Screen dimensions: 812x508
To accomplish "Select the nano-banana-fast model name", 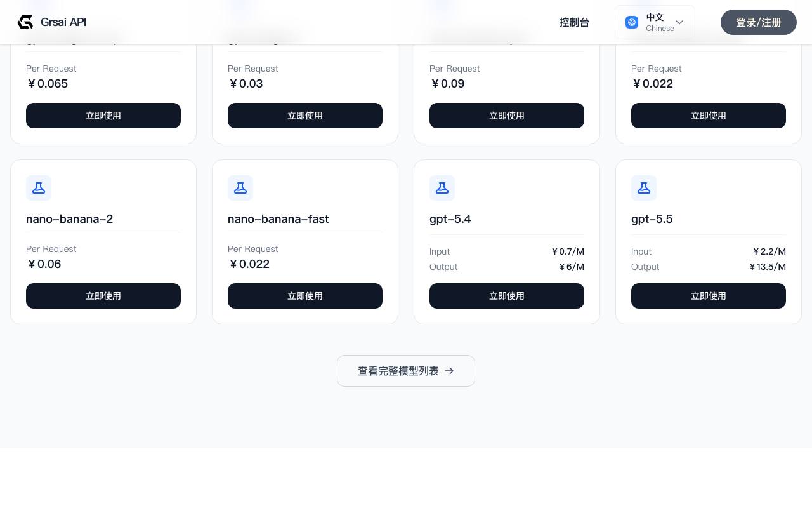I will tap(278, 219).
